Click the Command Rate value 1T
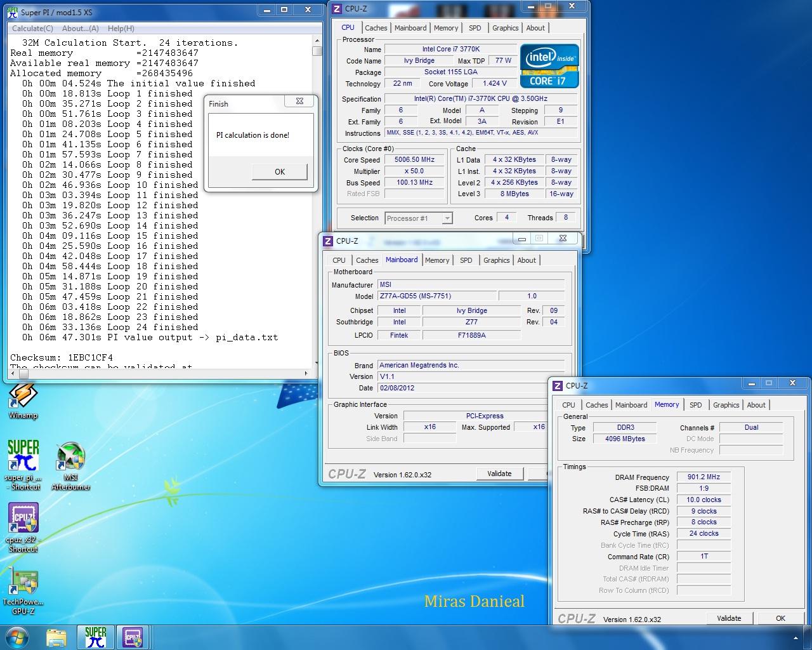Screen dimensions: 812x650 tap(704, 557)
